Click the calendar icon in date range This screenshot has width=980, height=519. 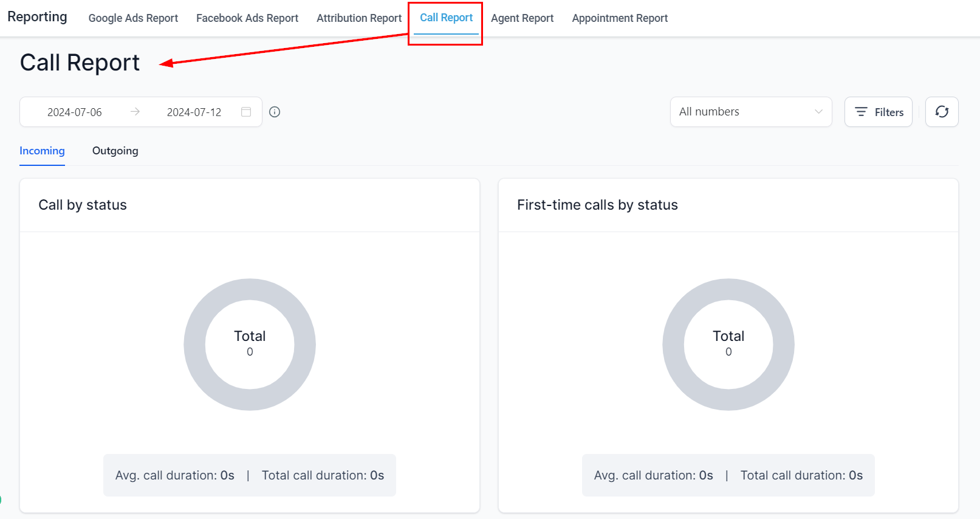pos(246,112)
